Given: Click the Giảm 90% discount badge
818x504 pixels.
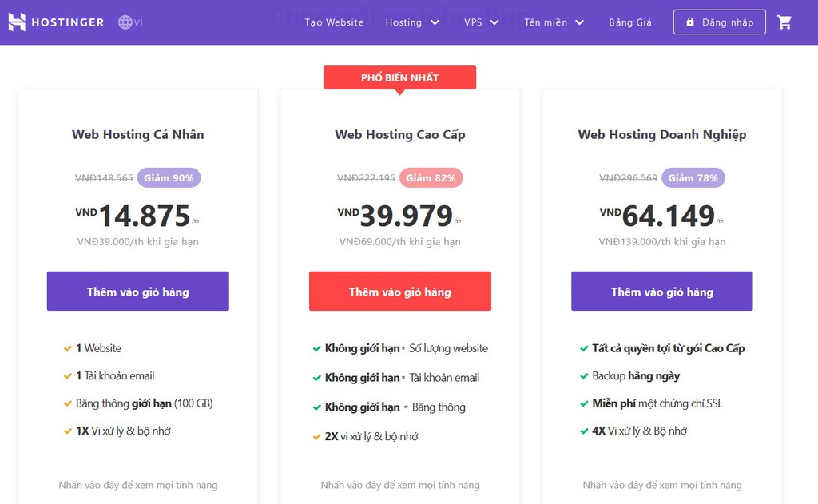Looking at the screenshot, I should 169,177.
